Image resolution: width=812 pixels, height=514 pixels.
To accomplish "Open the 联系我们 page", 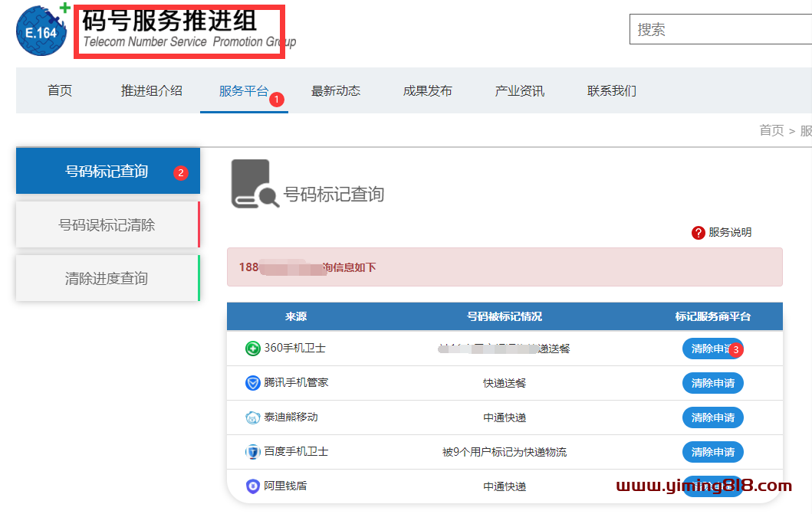I will click(612, 91).
